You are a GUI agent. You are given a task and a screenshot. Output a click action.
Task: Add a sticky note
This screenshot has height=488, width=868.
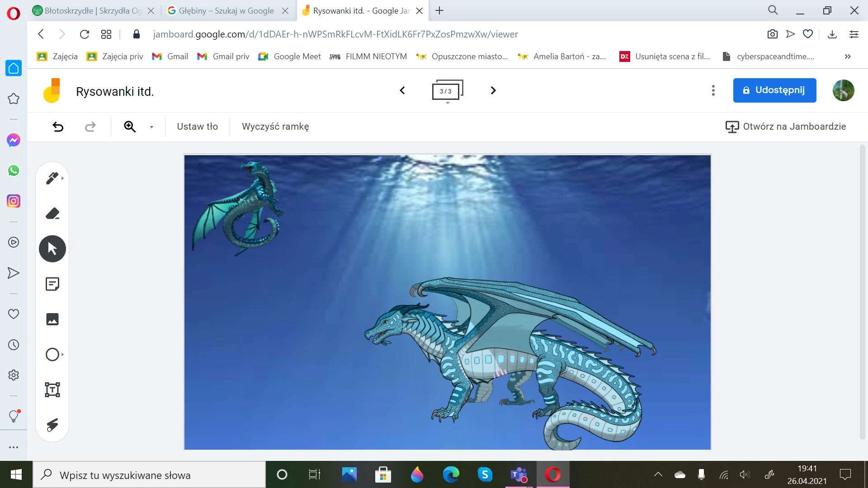tap(52, 284)
